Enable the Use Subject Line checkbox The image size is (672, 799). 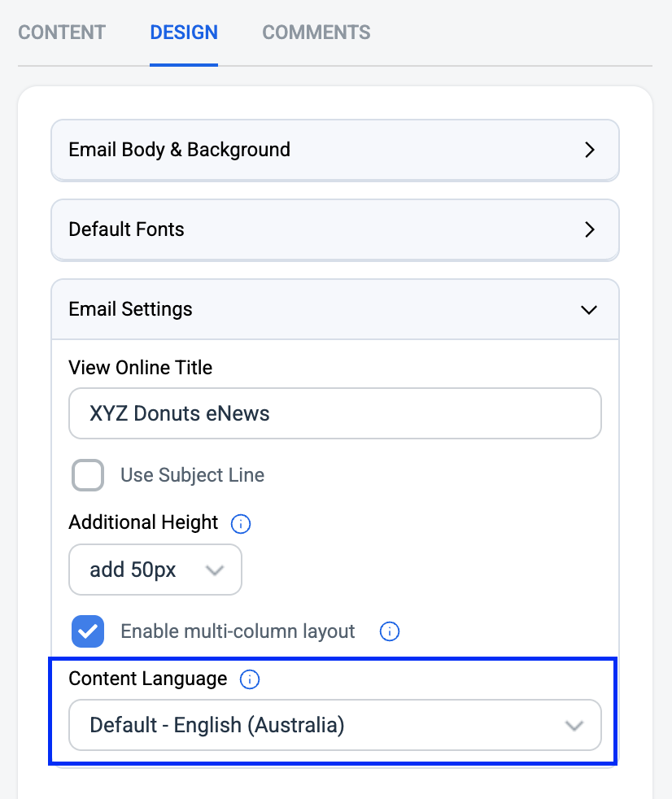pos(88,475)
